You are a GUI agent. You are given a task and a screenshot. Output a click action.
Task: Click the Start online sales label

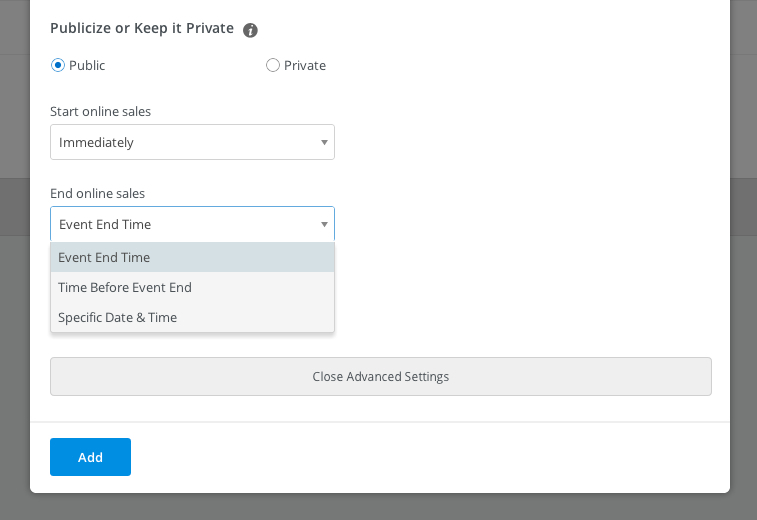pyautogui.click(x=100, y=112)
